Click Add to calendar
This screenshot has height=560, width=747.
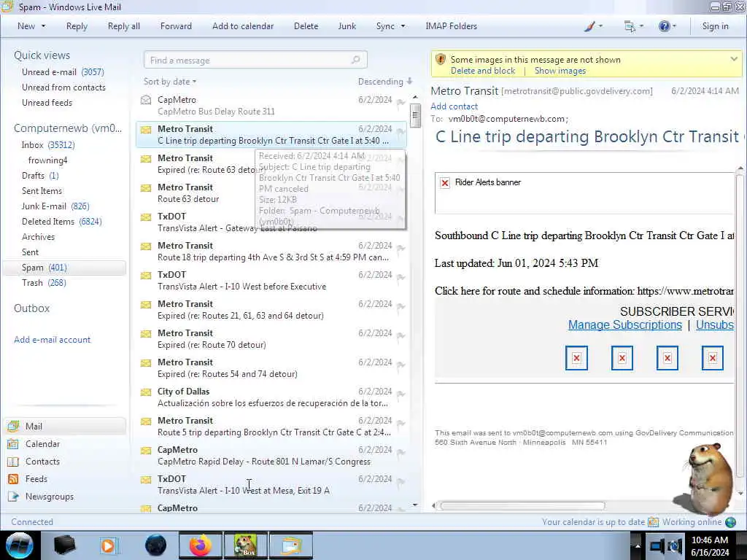(x=243, y=26)
